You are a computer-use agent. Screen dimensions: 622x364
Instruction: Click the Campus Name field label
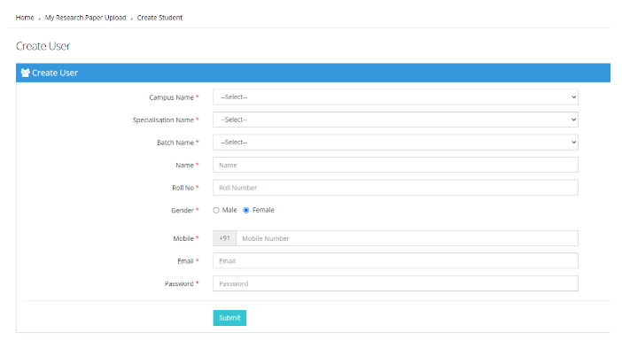[x=171, y=97]
